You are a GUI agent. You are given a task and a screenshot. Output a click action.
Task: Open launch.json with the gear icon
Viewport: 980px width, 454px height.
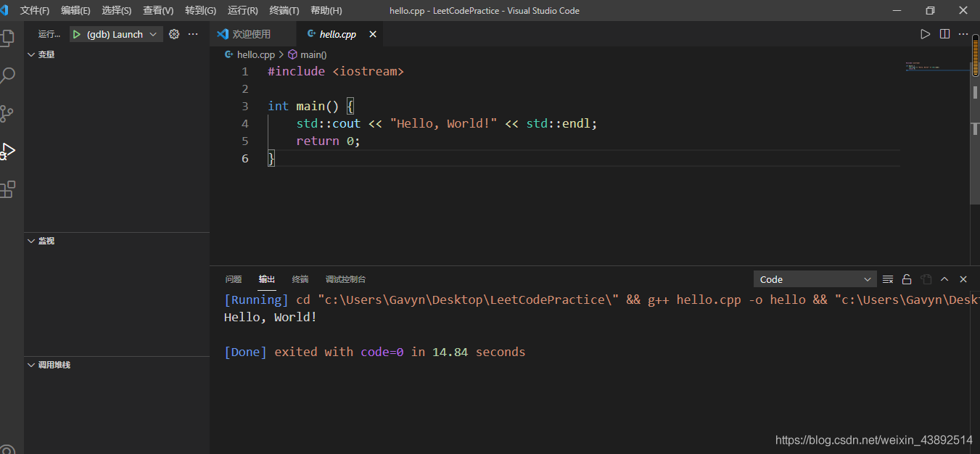(174, 34)
